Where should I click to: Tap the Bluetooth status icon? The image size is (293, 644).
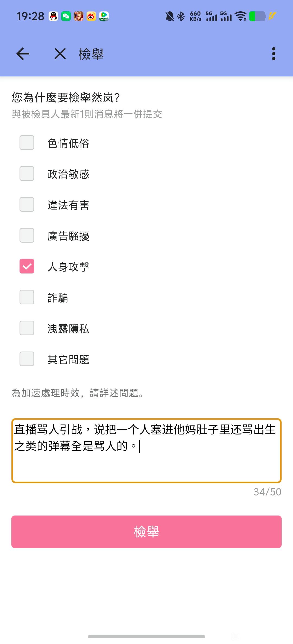pos(181,17)
